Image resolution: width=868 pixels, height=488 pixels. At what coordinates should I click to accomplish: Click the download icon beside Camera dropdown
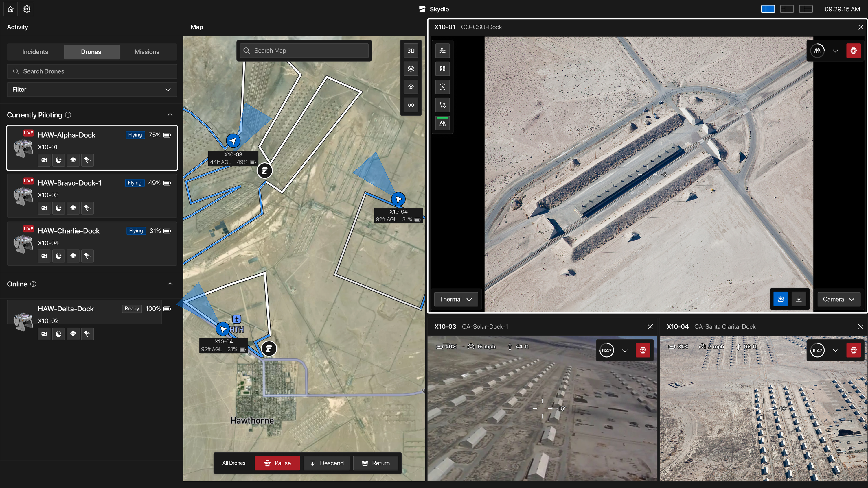tap(799, 299)
